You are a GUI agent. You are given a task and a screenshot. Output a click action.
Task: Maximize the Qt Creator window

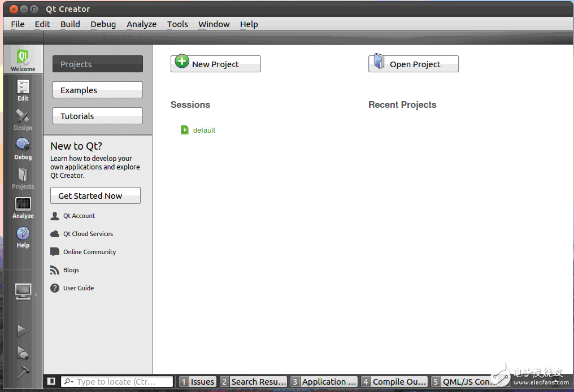point(34,9)
